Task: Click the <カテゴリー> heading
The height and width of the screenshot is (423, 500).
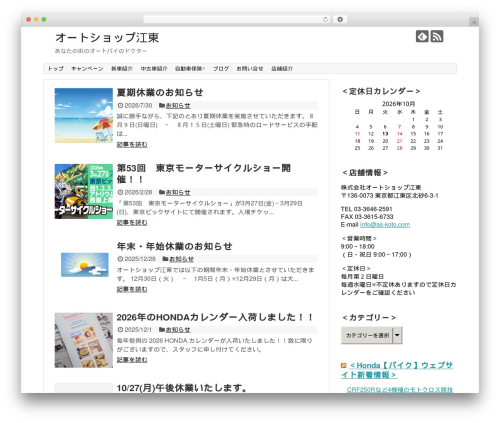Action: [369, 318]
